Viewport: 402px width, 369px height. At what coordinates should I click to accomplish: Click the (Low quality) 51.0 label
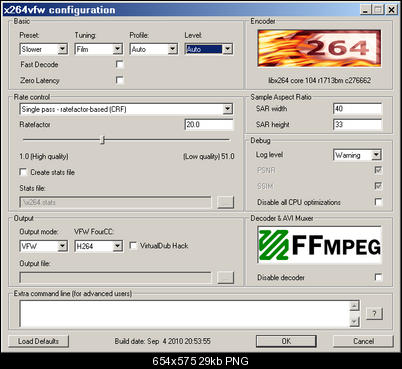coord(209,156)
